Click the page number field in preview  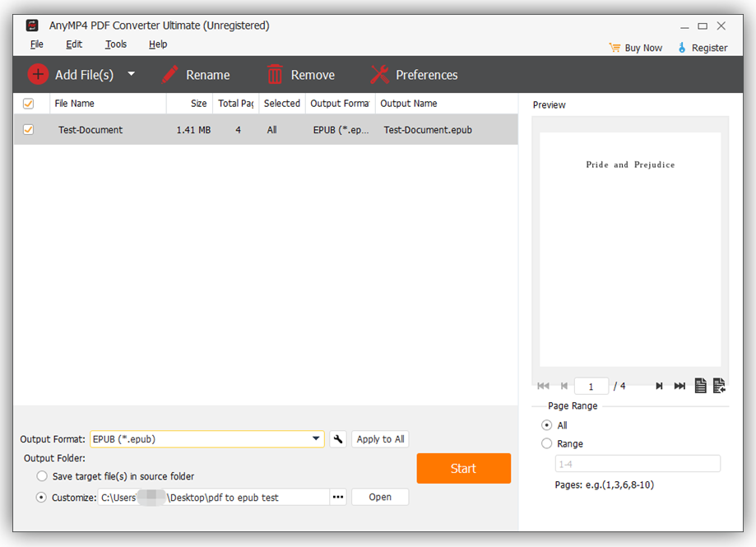click(x=591, y=387)
